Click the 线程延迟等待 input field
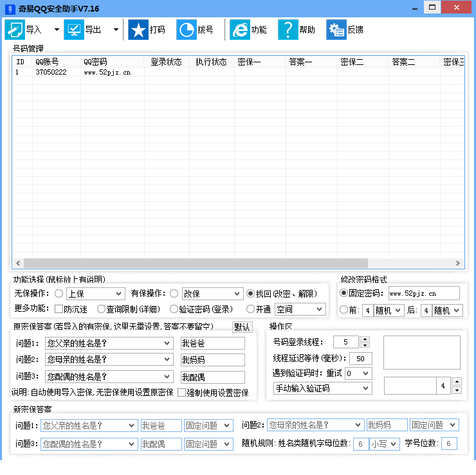Image resolution: width=476 pixels, height=475 pixels. point(361,359)
